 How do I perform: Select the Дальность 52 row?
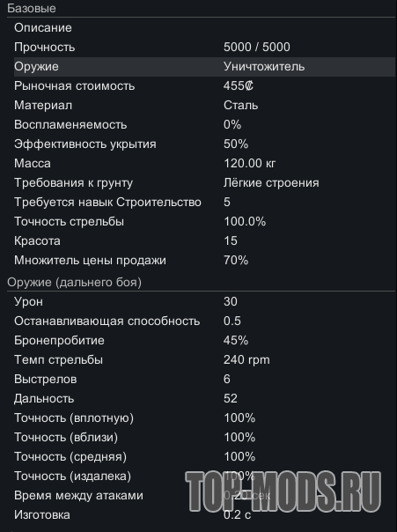point(204,398)
